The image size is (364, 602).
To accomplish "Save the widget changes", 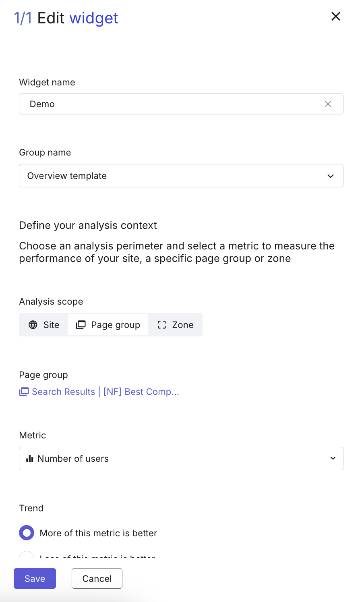I will [35, 579].
